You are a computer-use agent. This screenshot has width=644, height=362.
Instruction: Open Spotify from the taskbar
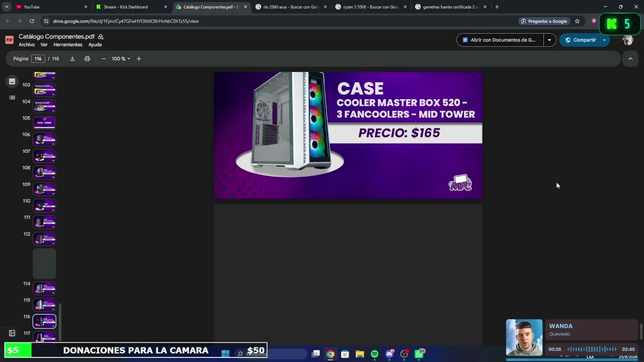[374, 354]
